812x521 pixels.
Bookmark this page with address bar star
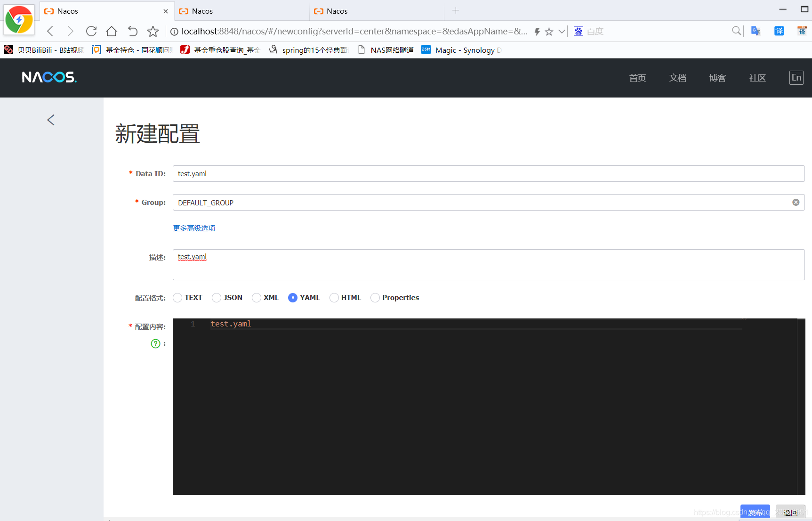click(549, 32)
